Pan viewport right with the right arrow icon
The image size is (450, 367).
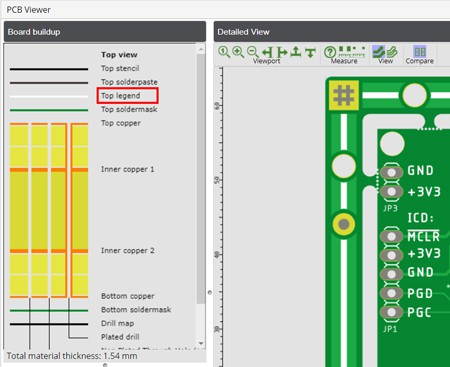coord(282,52)
